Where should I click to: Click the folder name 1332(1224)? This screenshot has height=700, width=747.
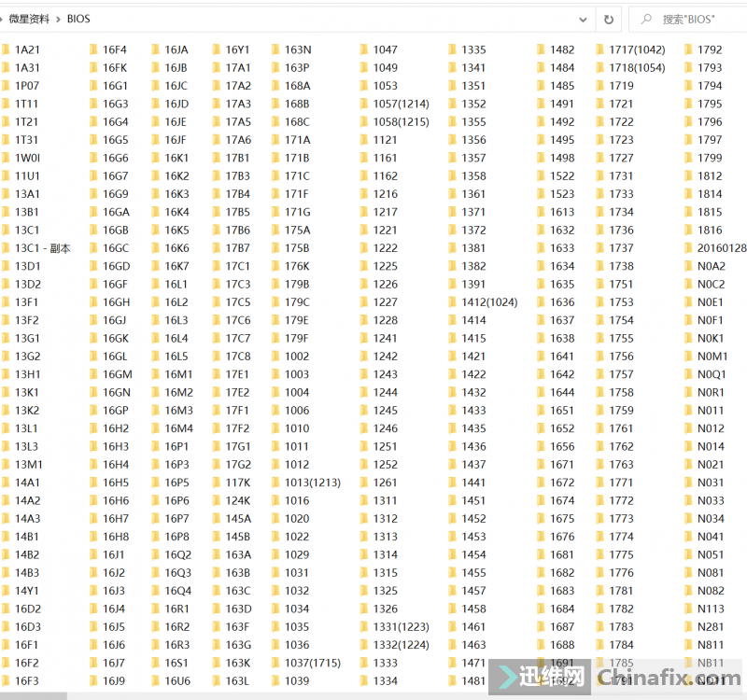[x=402, y=645]
